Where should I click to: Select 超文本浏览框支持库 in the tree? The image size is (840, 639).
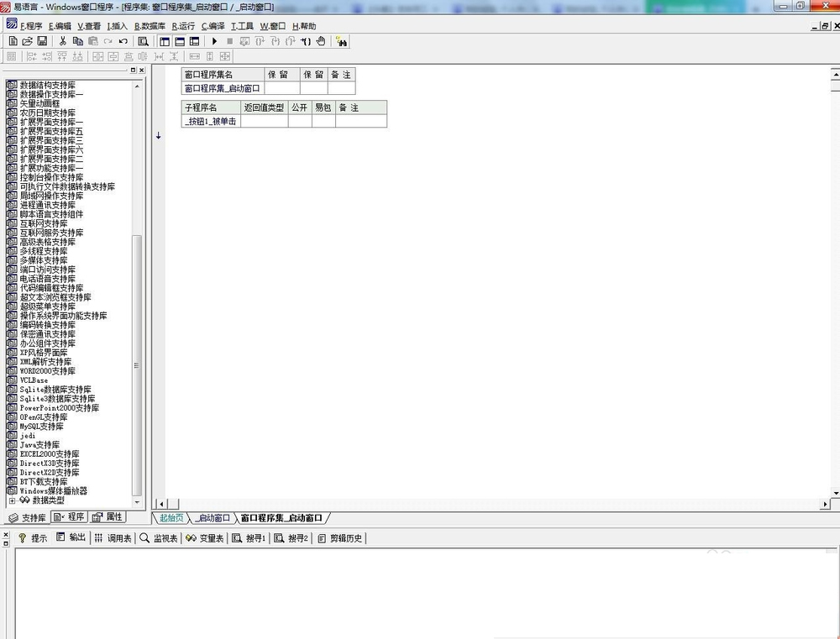[55, 297]
